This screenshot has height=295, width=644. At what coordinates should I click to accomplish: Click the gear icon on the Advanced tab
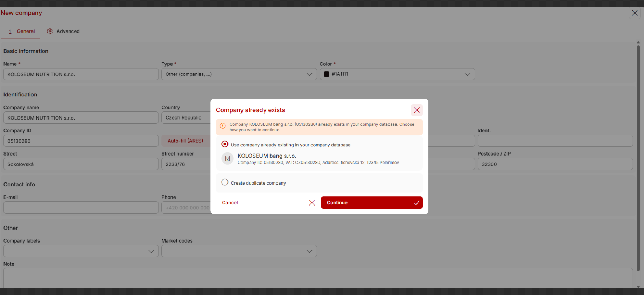[x=50, y=31]
